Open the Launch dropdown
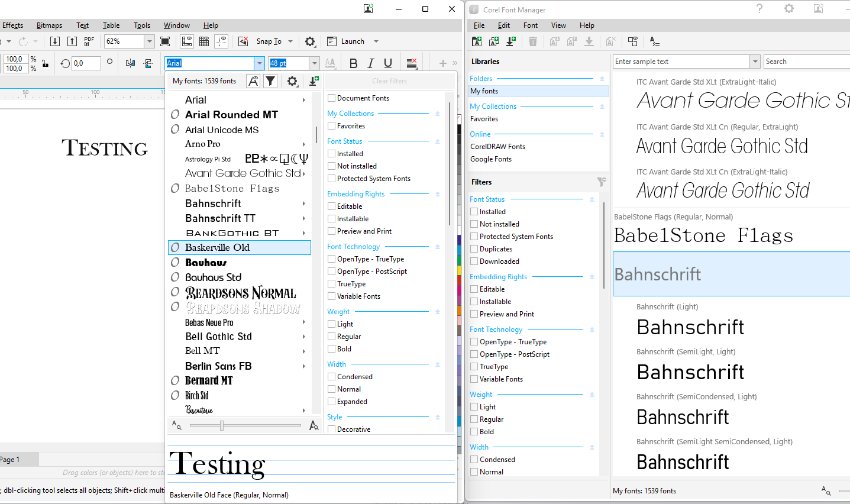The image size is (850, 504). (376, 41)
